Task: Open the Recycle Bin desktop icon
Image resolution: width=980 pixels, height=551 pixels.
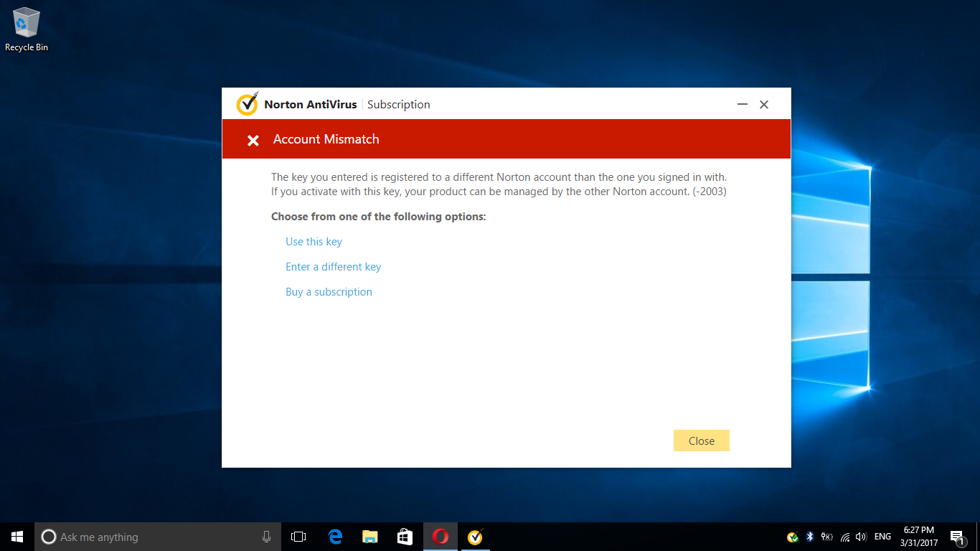Action: click(27, 29)
